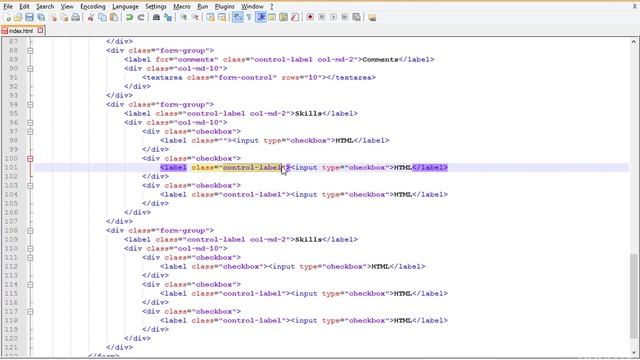Open the Encoding menu
This screenshot has height=360, width=640.
click(x=93, y=7)
